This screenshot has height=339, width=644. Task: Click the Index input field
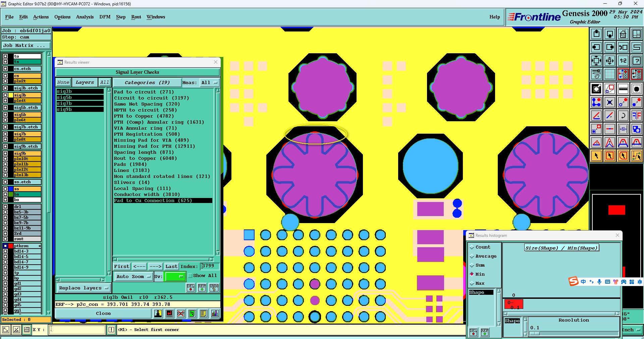click(x=210, y=266)
